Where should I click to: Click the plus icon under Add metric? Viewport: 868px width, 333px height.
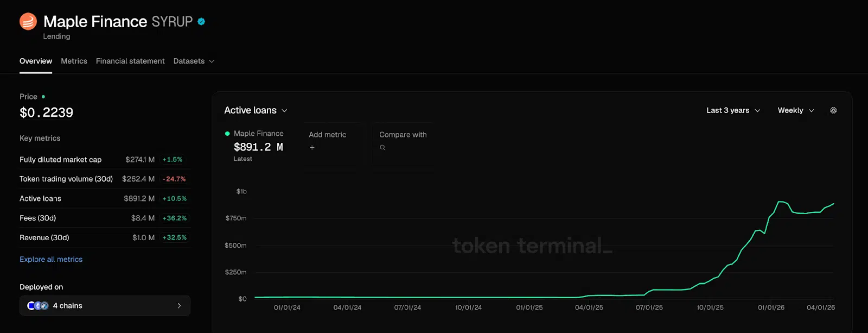pos(312,147)
